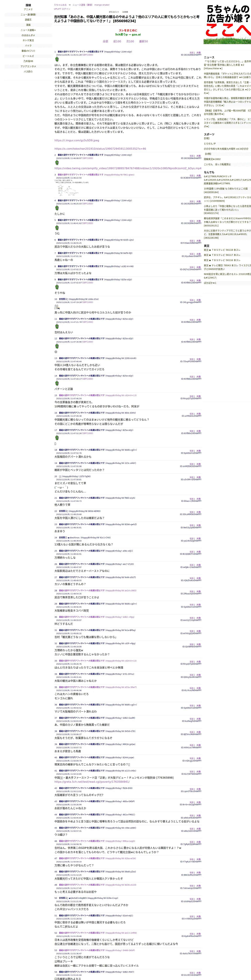This screenshot has width=251, height=980.
Task: Click the green avatar icon on post 1
Action: point(57,59)
